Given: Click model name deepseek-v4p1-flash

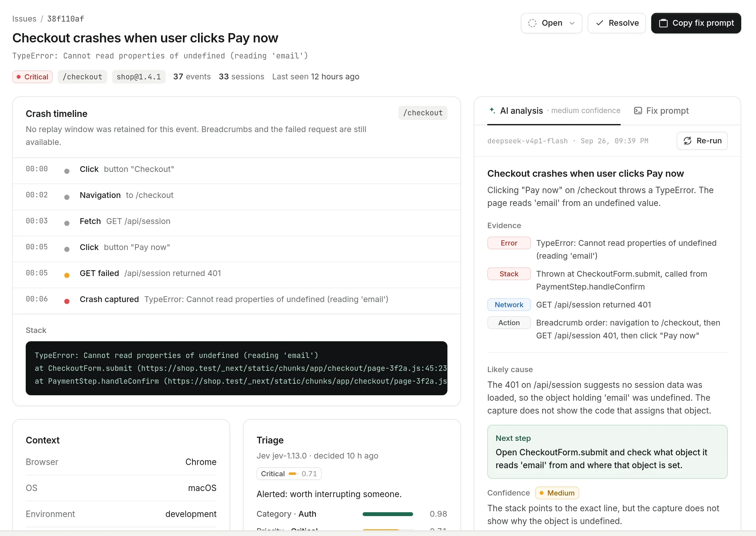Looking at the screenshot, I should (x=527, y=141).
